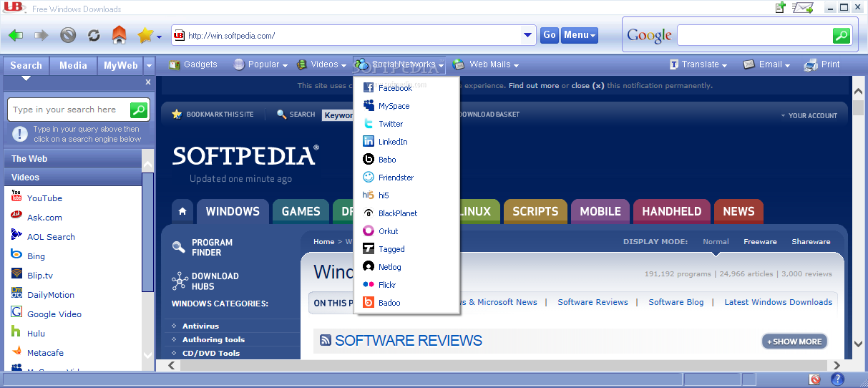Switch to the MyWeb sidebar tab
The image size is (868, 388).
coord(120,65)
